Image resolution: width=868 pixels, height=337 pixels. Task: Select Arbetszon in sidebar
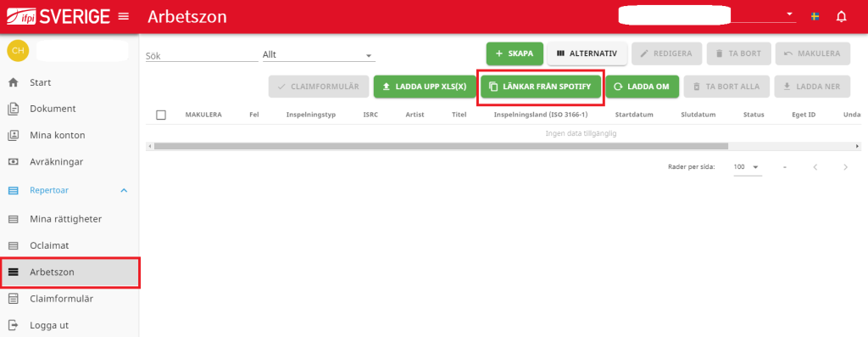[x=70, y=272]
